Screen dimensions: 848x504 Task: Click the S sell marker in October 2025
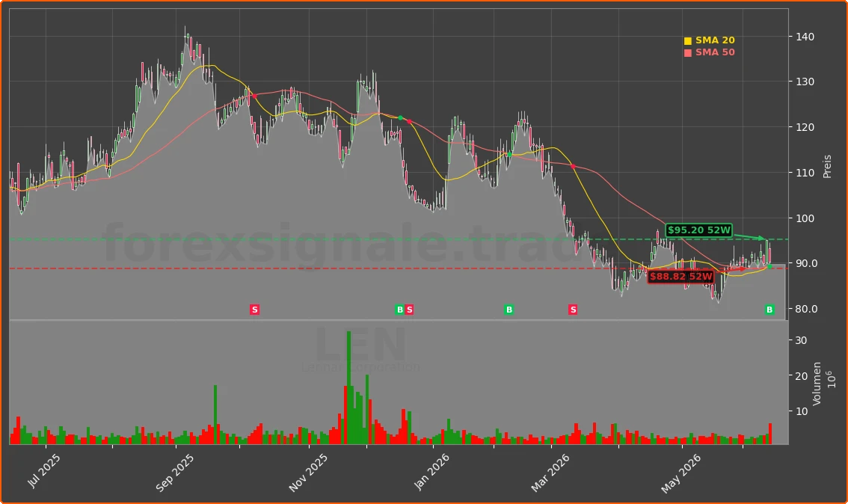pyautogui.click(x=255, y=310)
